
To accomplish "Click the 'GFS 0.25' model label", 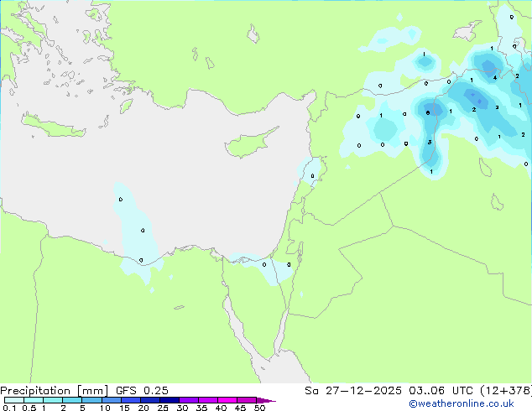I will tap(142, 391).
